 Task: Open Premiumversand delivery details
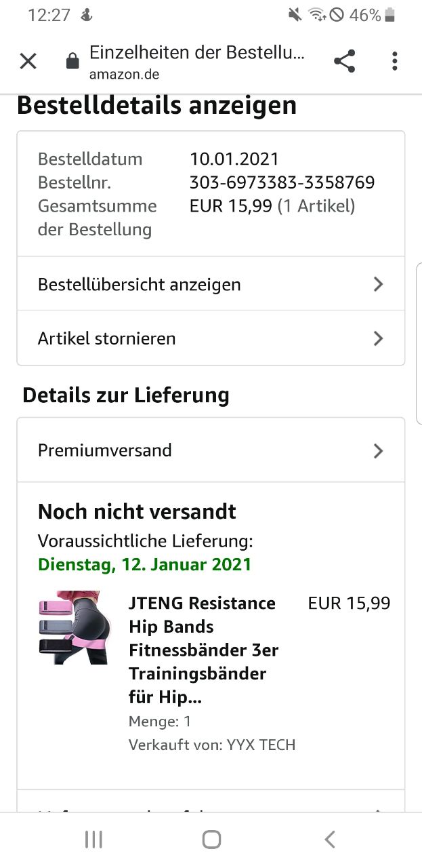(x=105, y=451)
